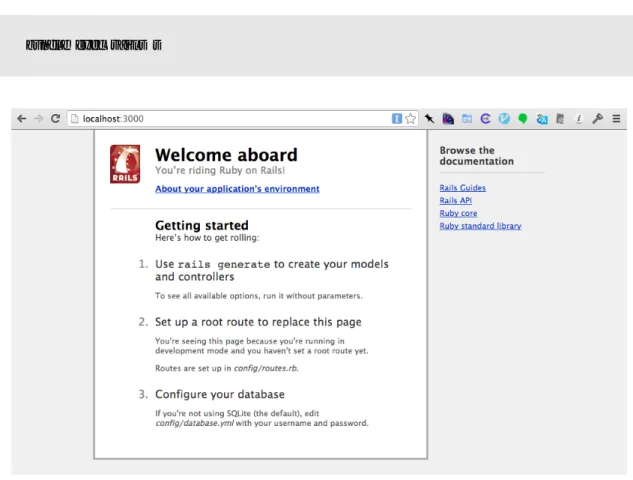Click the black pushpin extension icon
This screenshot has height=480, width=633.
click(x=430, y=119)
